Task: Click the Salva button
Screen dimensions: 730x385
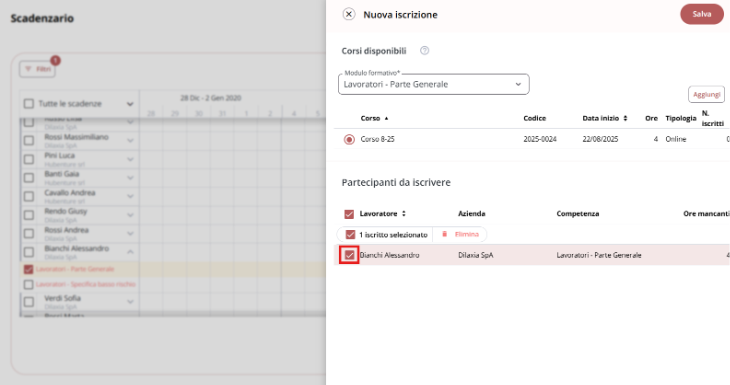Action: tap(702, 14)
